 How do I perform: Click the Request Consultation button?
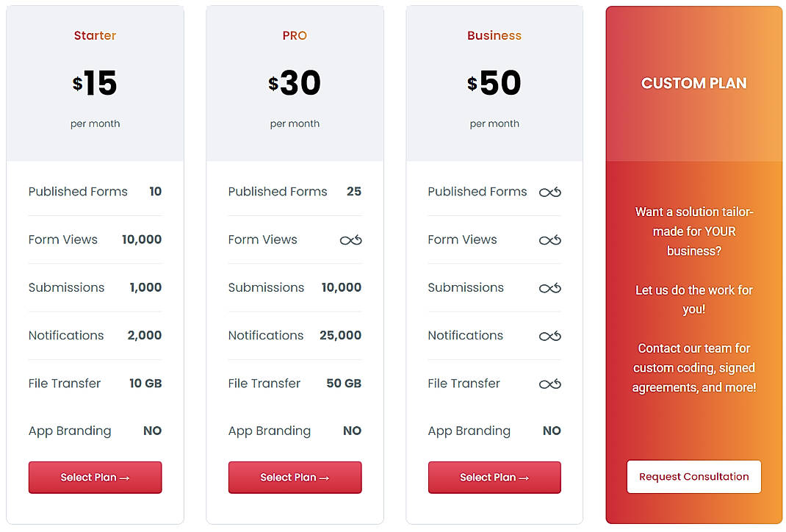(693, 476)
